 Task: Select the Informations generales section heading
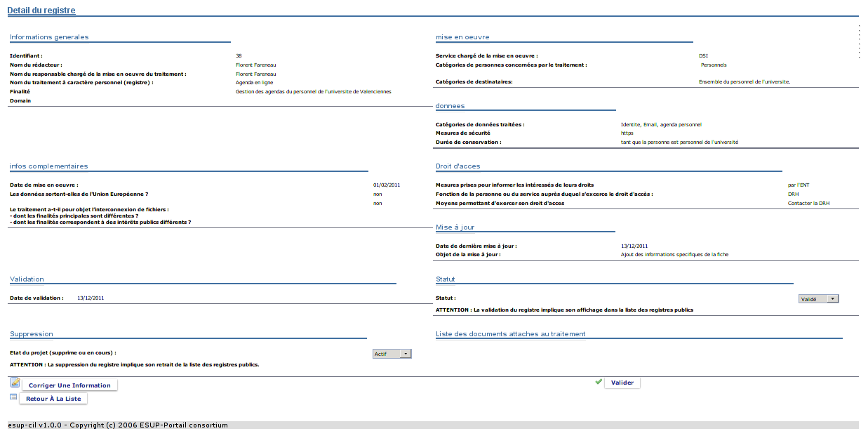[x=49, y=37]
